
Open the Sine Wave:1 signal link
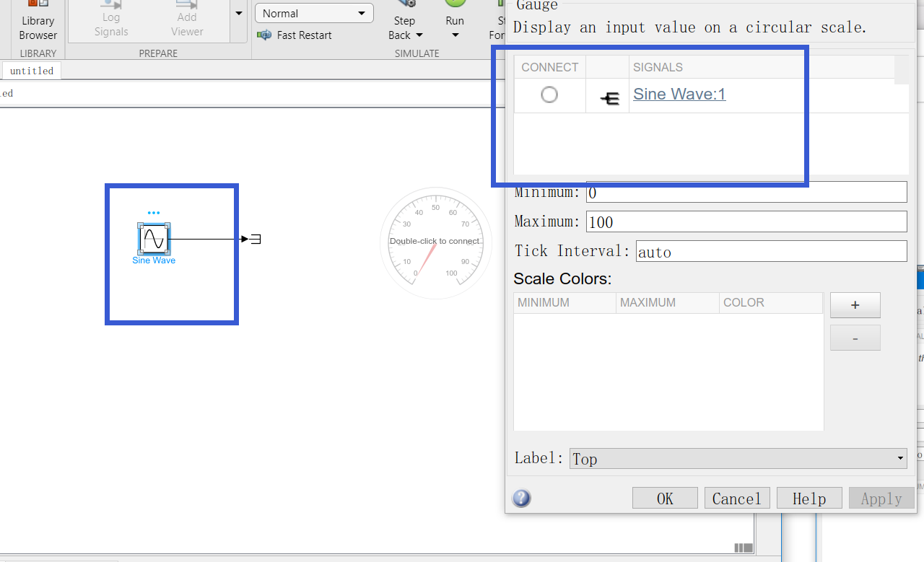tap(679, 94)
